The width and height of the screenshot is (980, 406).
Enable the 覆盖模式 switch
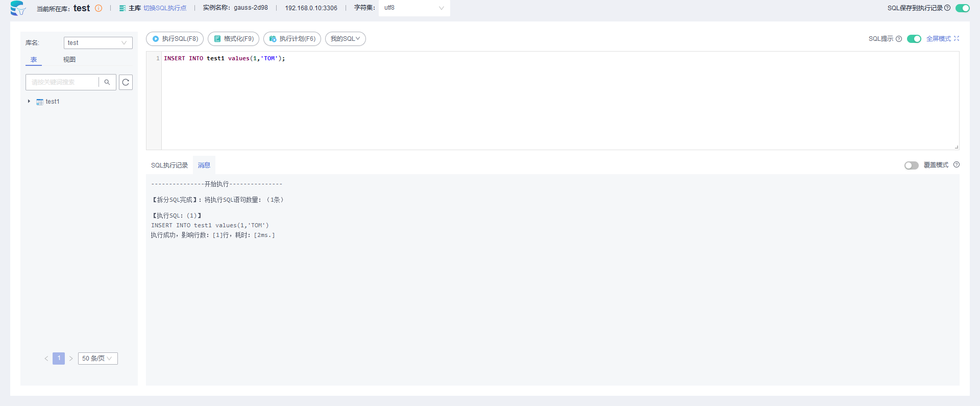coord(911,165)
